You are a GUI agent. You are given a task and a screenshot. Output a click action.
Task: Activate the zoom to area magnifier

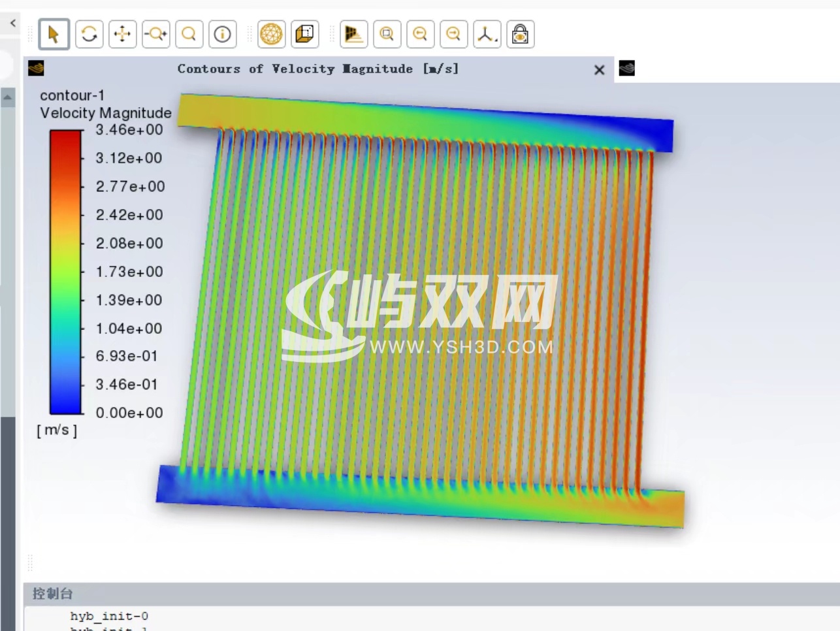(189, 34)
